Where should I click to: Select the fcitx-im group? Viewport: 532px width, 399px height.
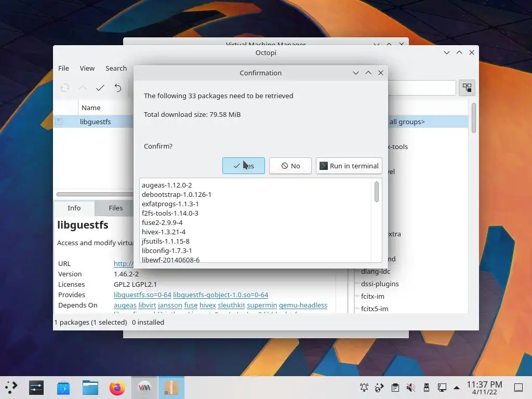(373, 297)
